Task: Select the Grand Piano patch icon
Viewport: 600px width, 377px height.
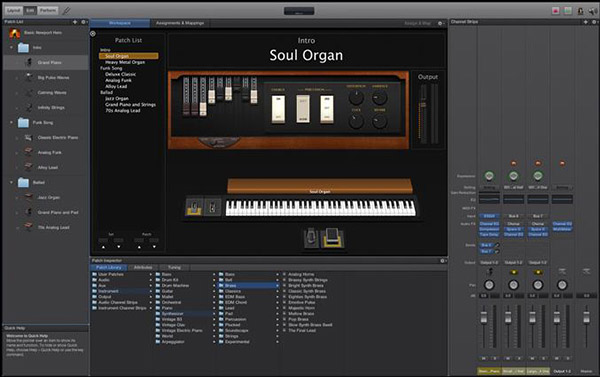Action: (28, 62)
